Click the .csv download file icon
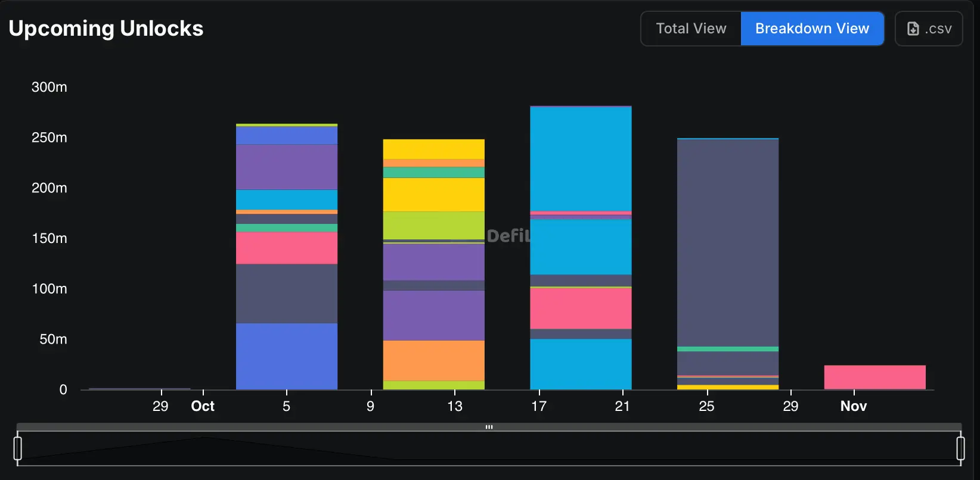Image resolution: width=980 pixels, height=480 pixels. (913, 29)
